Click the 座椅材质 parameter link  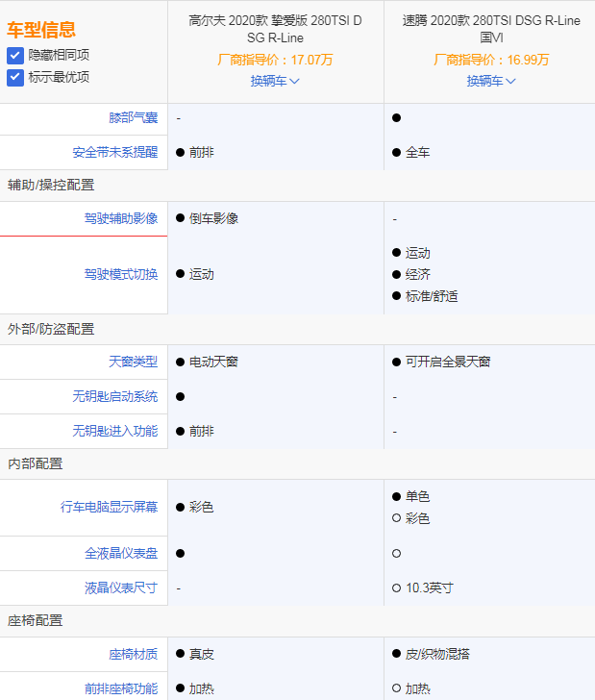[133, 654]
